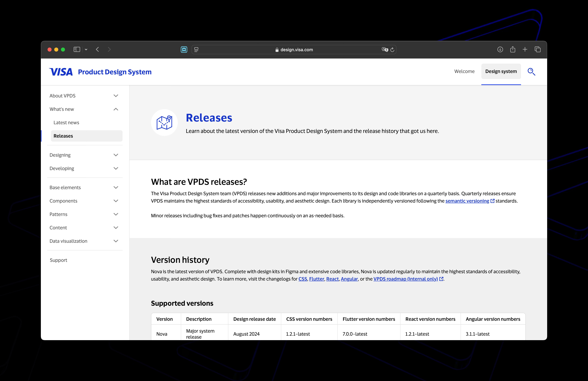Open the tab group dropdown arrow
This screenshot has height=381, width=588.
pyautogui.click(x=86, y=50)
